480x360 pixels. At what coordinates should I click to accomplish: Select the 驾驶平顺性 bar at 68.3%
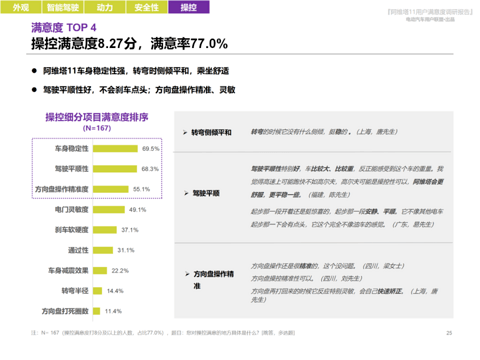tap(115, 169)
